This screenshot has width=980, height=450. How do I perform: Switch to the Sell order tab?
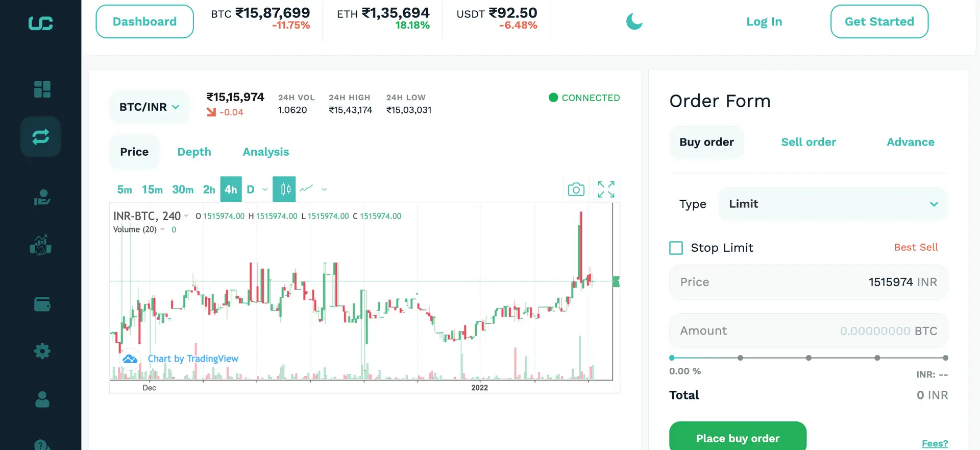point(808,143)
